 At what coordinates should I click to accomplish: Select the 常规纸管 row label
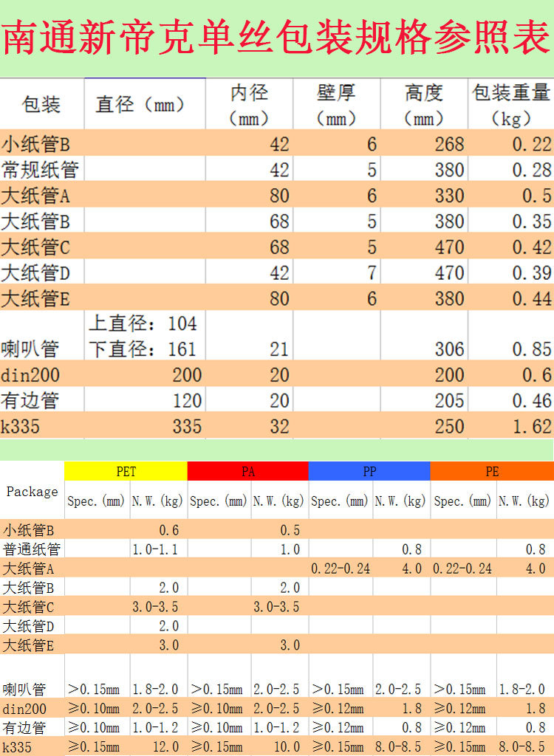[40, 170]
